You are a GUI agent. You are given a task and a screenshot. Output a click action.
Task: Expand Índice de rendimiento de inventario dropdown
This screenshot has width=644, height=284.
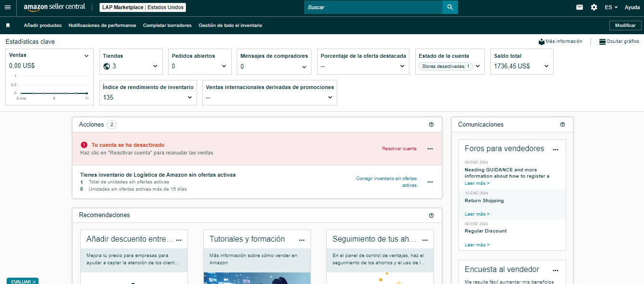pyautogui.click(x=190, y=98)
